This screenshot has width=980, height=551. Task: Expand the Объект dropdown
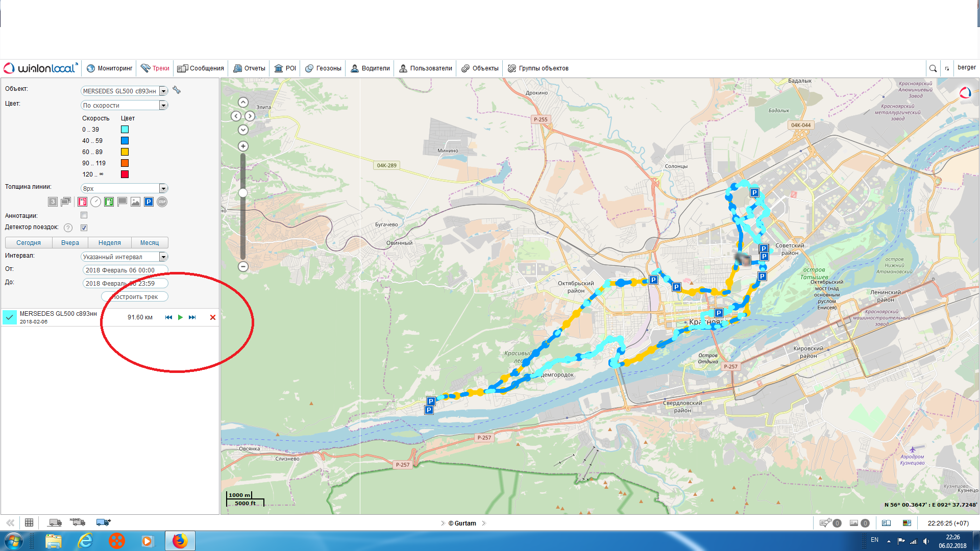(x=163, y=91)
